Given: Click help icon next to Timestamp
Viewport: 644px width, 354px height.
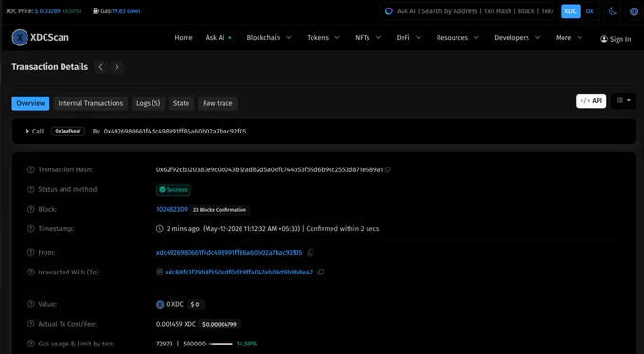Looking at the screenshot, I should coord(31,229).
